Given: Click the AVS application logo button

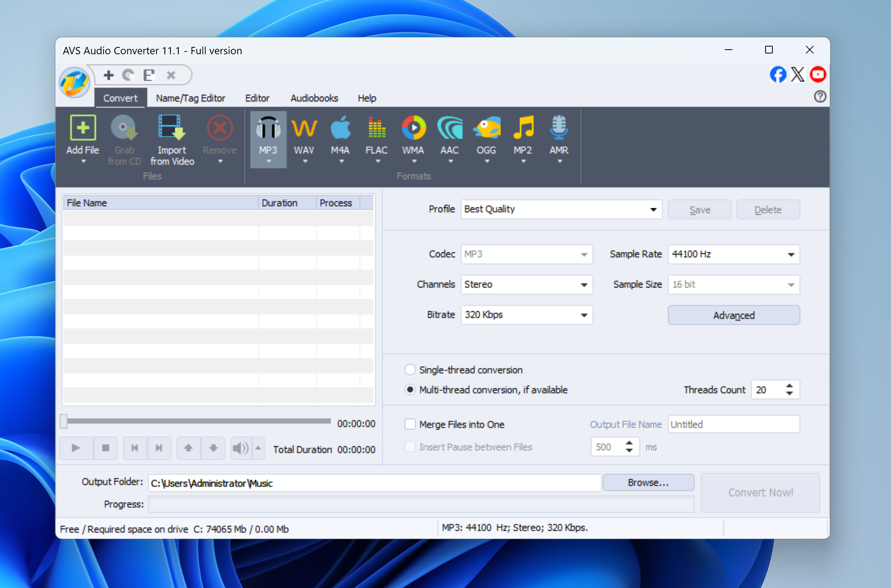Looking at the screenshot, I should tap(74, 82).
